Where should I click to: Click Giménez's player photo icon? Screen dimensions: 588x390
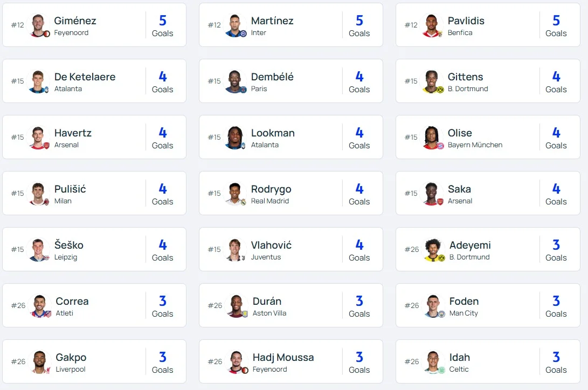(39, 25)
